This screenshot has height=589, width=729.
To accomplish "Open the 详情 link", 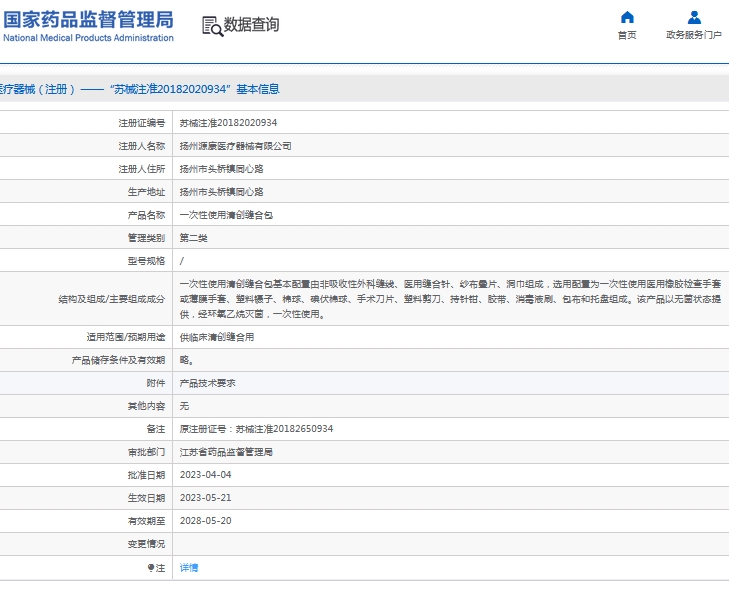I will pos(189,568).
